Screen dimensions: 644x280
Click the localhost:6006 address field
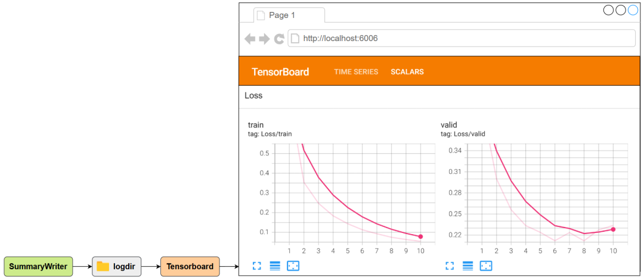click(x=461, y=39)
